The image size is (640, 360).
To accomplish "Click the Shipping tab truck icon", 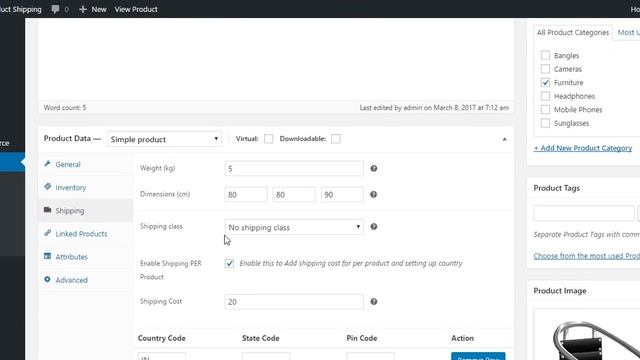I will (x=48, y=210).
